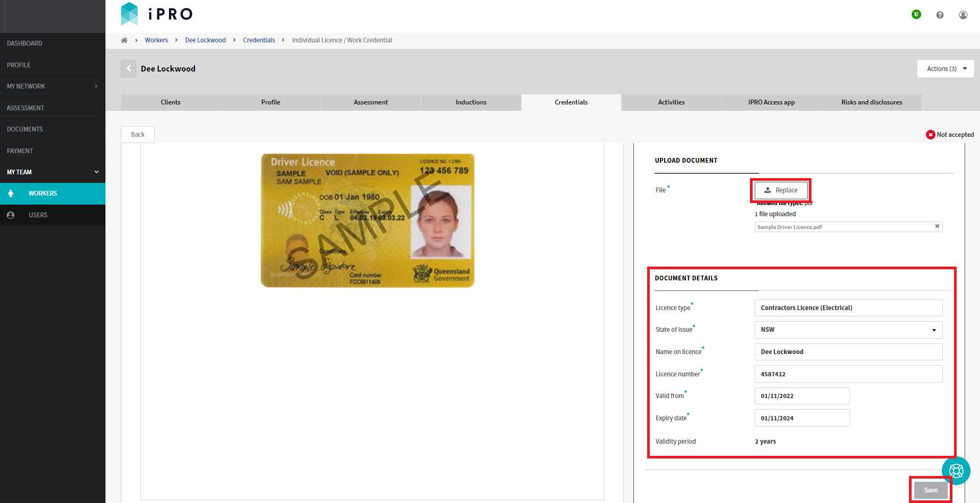980x503 pixels.
Task: Open the Actions (3) dropdown
Action: coord(946,69)
